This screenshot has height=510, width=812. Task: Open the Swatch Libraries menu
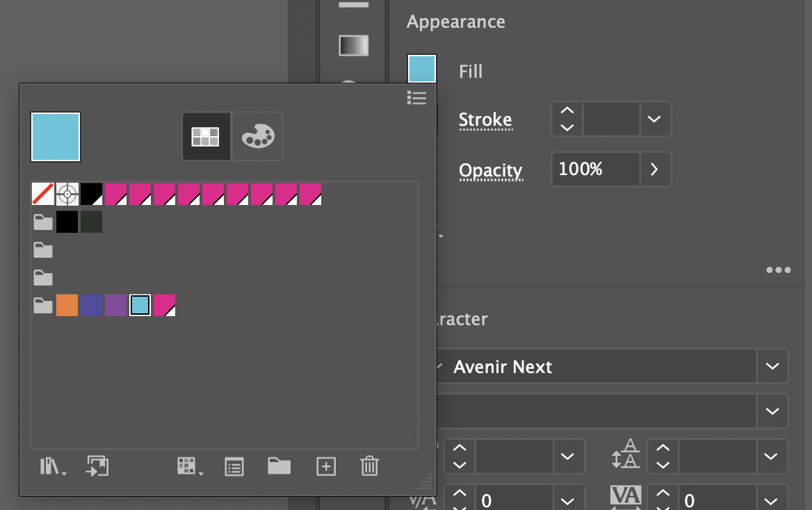tap(52, 466)
